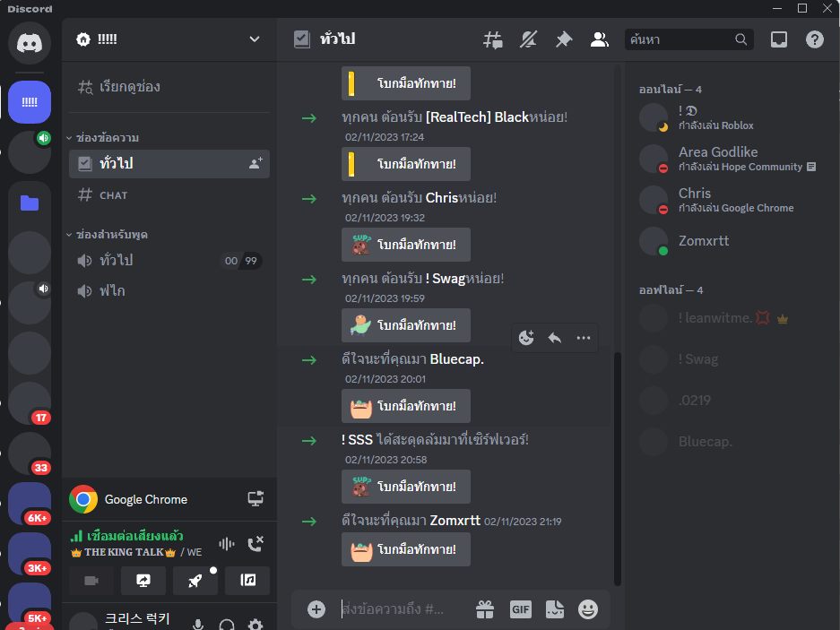Click username Bluecap. in welcome message
Screen dimensions: 840x630
click(x=456, y=359)
